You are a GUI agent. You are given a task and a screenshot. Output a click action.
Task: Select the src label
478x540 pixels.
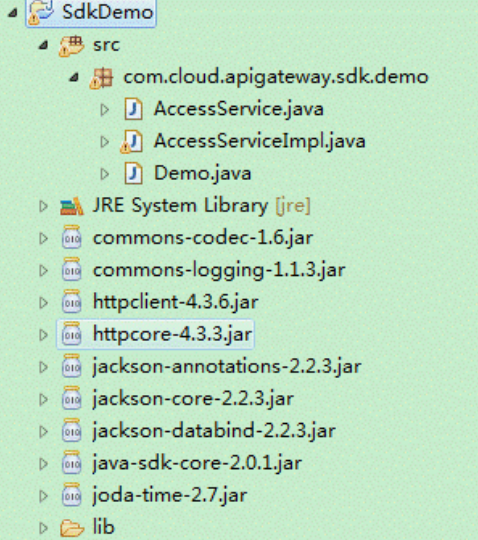(x=106, y=45)
